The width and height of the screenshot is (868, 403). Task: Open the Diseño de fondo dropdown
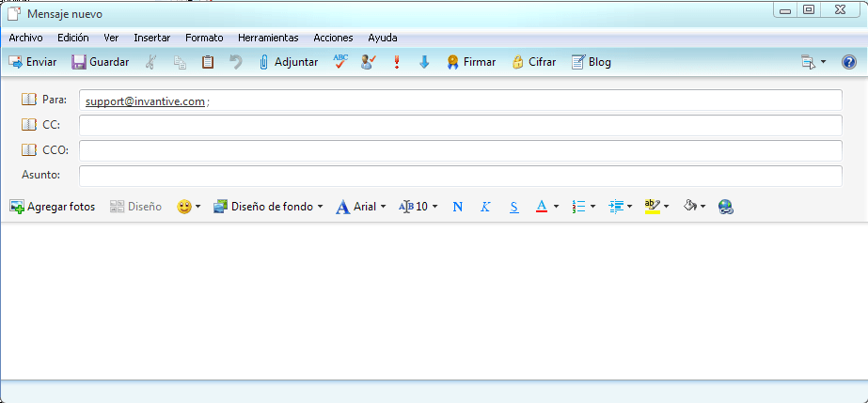(x=268, y=207)
